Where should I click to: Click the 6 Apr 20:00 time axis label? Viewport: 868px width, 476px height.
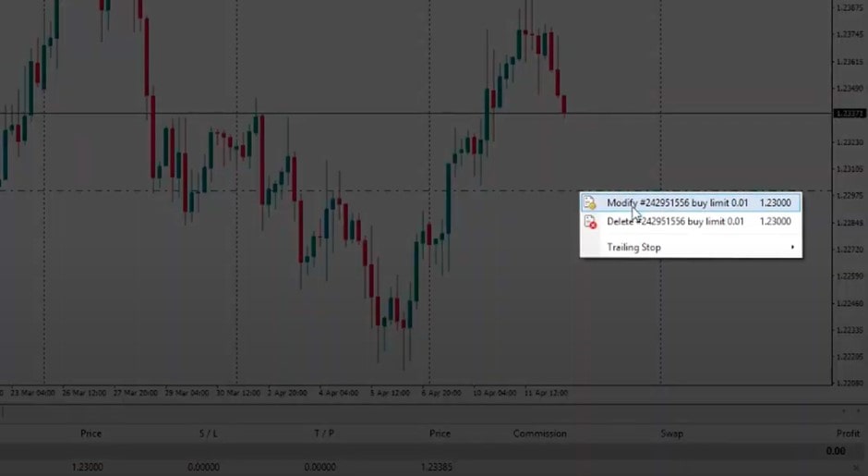coord(441,393)
